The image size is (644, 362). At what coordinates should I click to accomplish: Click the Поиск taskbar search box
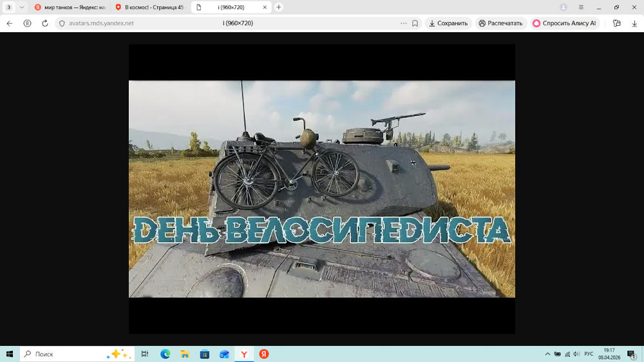point(77,354)
